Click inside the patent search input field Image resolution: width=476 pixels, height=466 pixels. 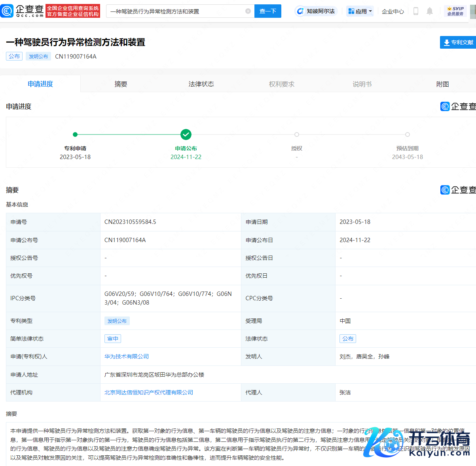[x=176, y=11]
